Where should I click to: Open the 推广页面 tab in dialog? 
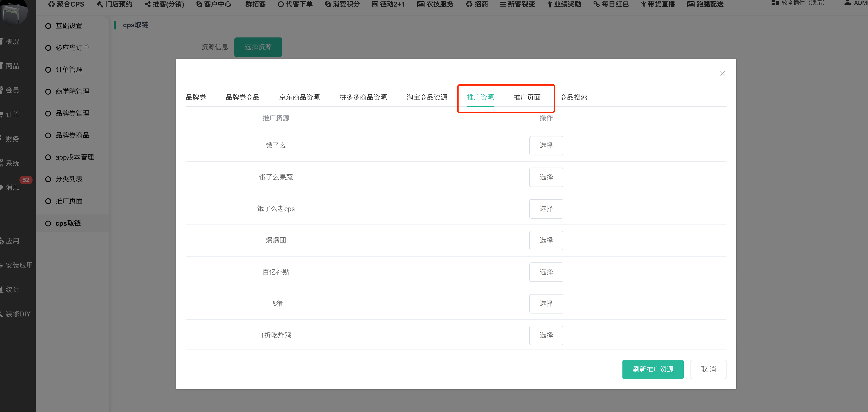coord(527,98)
